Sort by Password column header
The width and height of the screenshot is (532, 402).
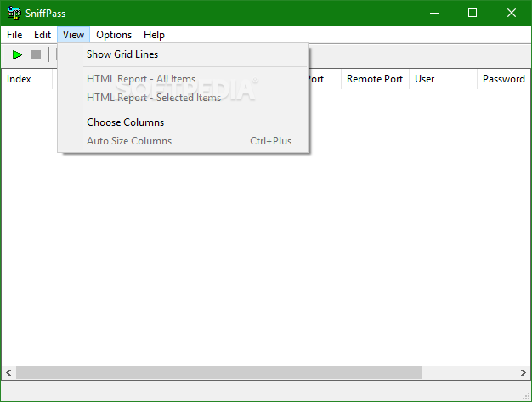click(x=504, y=79)
